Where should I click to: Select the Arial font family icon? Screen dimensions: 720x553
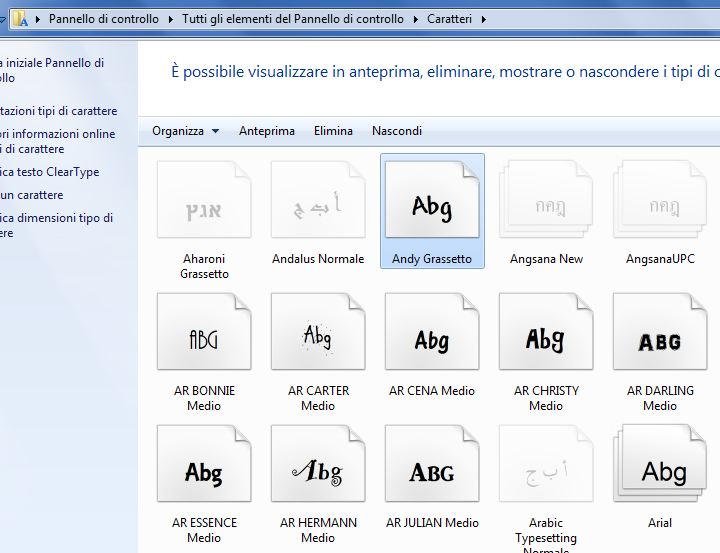click(660, 463)
